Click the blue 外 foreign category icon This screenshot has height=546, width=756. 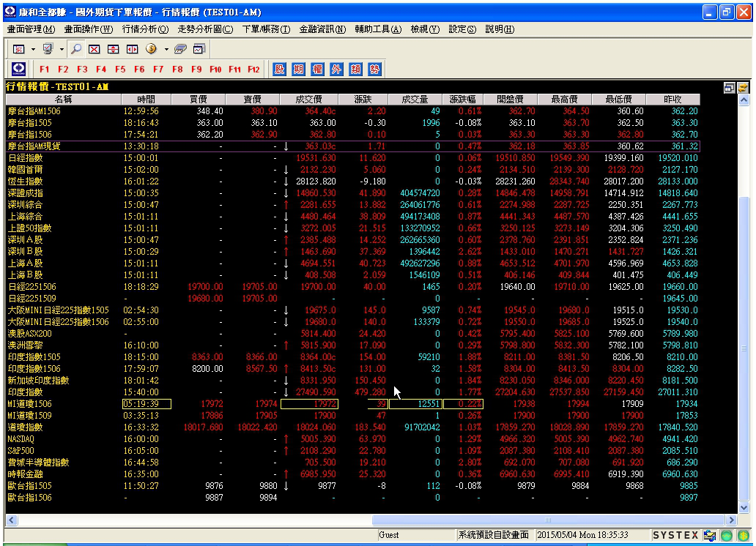[336, 69]
